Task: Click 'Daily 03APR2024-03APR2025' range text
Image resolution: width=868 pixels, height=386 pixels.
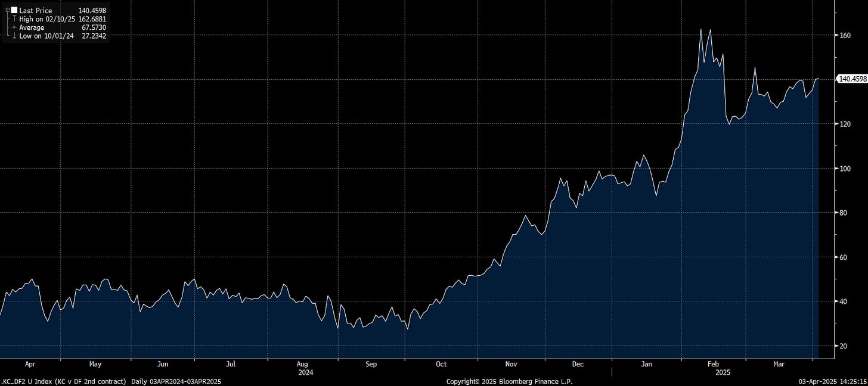Action: pyautogui.click(x=176, y=381)
